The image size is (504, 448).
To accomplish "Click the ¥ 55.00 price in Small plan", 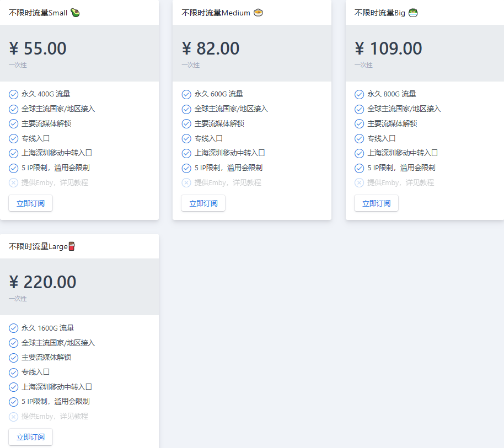I will (x=37, y=48).
